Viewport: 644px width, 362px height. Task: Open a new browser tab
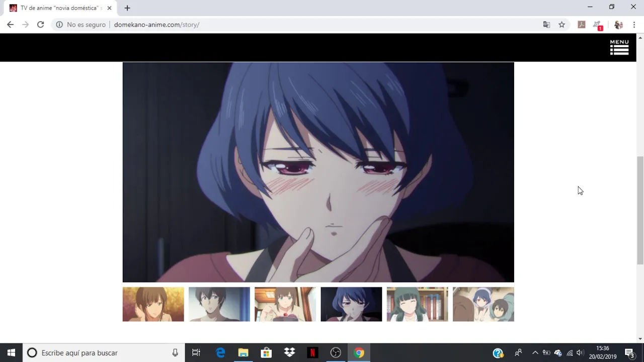(x=127, y=8)
